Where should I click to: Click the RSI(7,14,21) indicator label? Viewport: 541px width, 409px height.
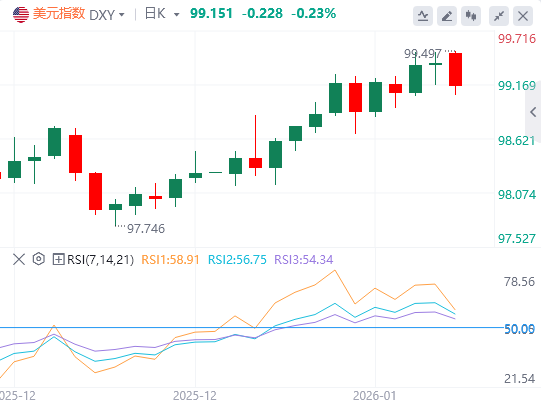(x=100, y=260)
